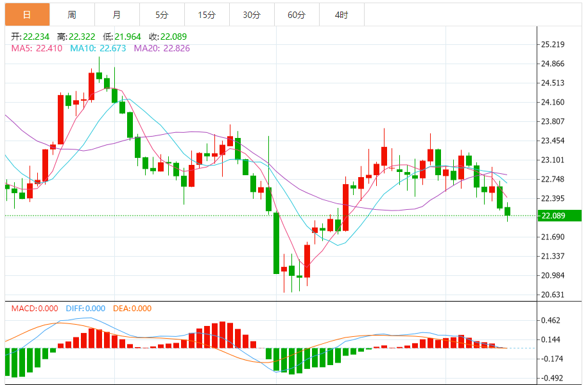
Task: Click the MA5: 22.410 indicator label
Action: coord(37,48)
